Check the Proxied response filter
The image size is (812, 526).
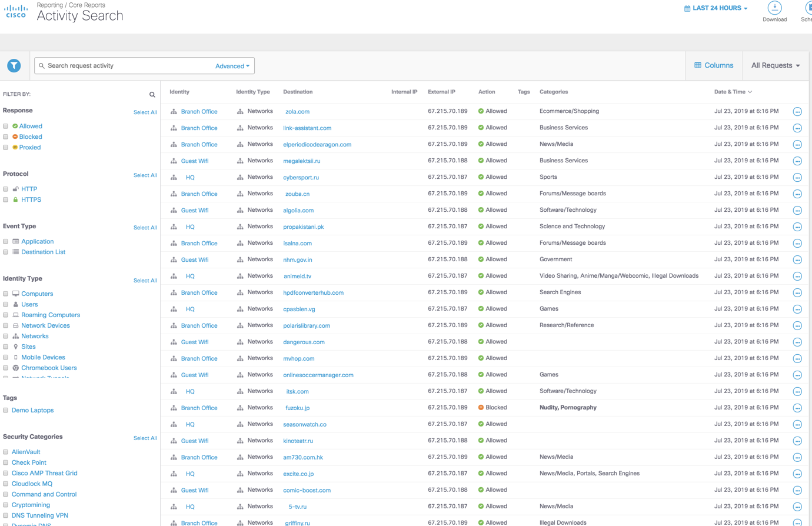6,148
